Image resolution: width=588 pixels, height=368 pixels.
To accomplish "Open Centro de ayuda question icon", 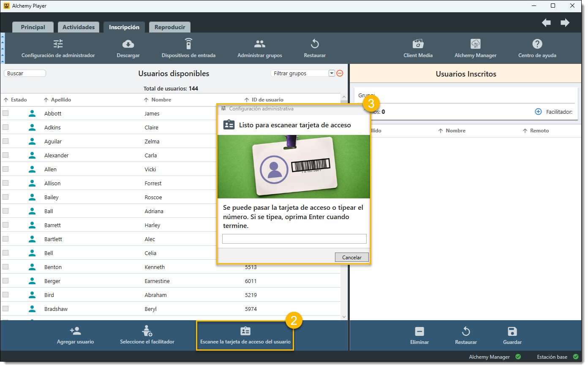I will [x=537, y=44].
